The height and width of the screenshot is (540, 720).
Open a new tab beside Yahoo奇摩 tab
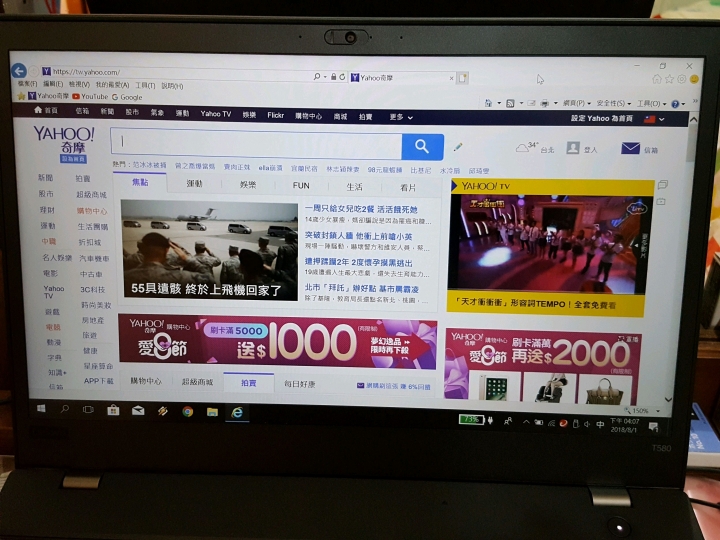462,78
